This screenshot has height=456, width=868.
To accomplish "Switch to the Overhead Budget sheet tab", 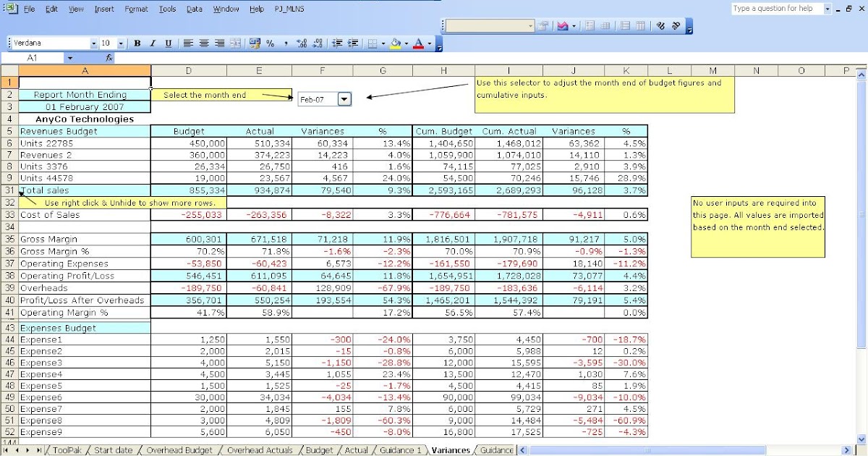I will [x=179, y=449].
